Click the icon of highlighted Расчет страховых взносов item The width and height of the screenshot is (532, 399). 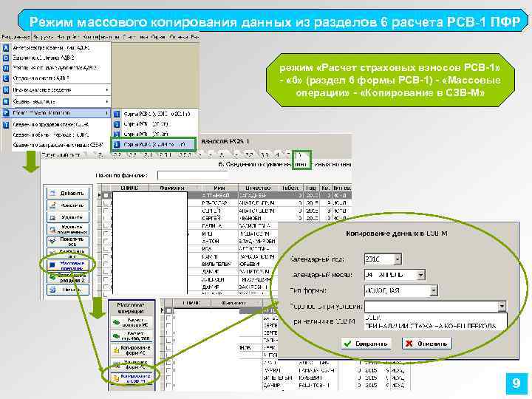click(6, 112)
